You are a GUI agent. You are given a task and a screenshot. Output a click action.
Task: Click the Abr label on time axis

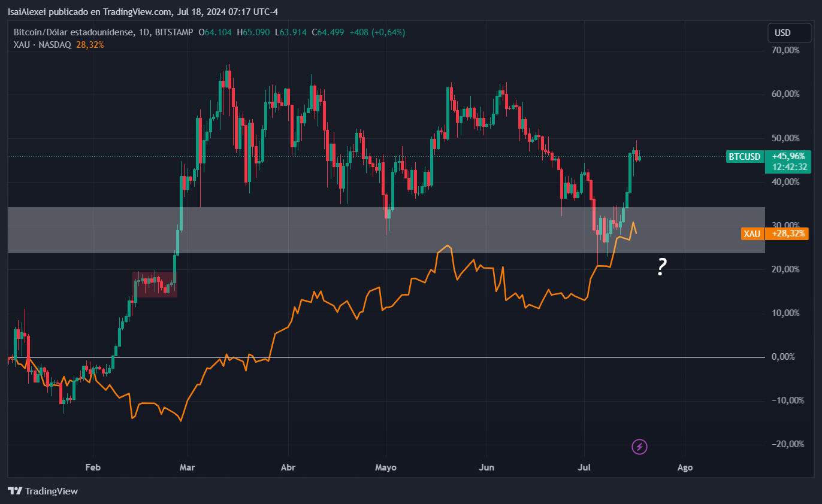click(289, 467)
